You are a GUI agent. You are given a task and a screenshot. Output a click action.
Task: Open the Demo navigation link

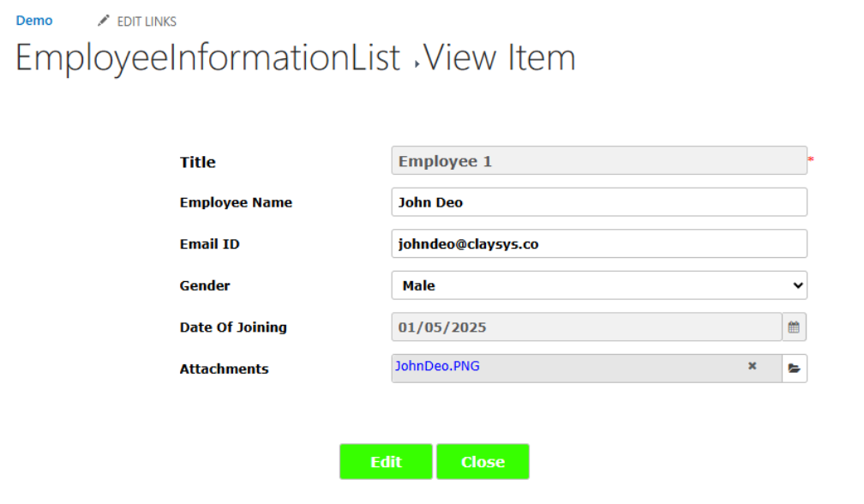[x=34, y=21]
